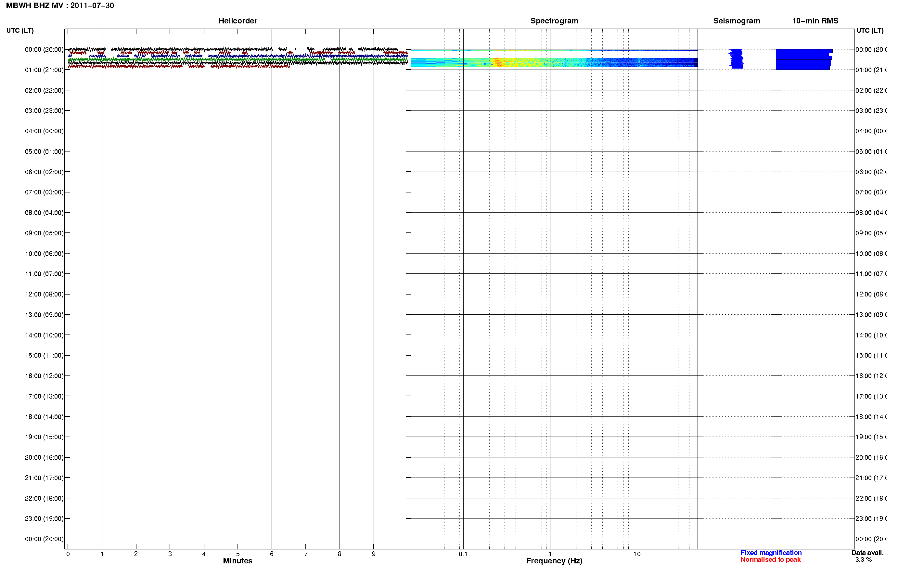The image size is (924, 578).
Task: Click the '04:00 (00:00)' left time label
Action: [44, 131]
